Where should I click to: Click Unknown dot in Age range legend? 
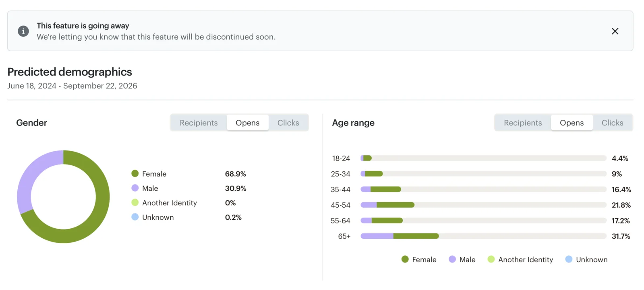[569, 259]
